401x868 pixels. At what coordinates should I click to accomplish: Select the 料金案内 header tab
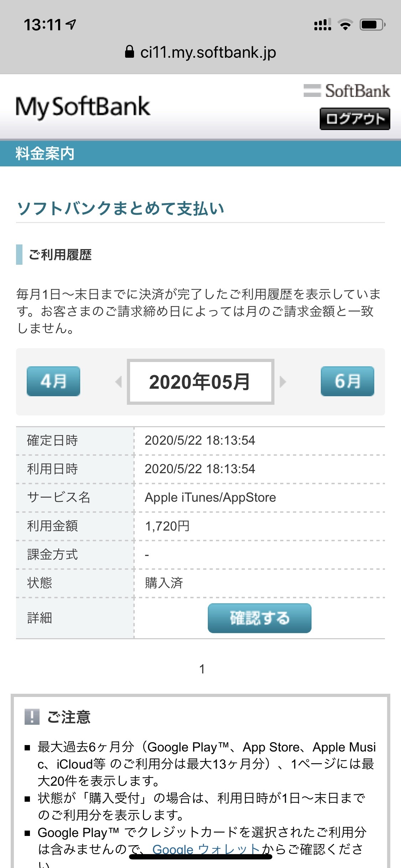(45, 154)
